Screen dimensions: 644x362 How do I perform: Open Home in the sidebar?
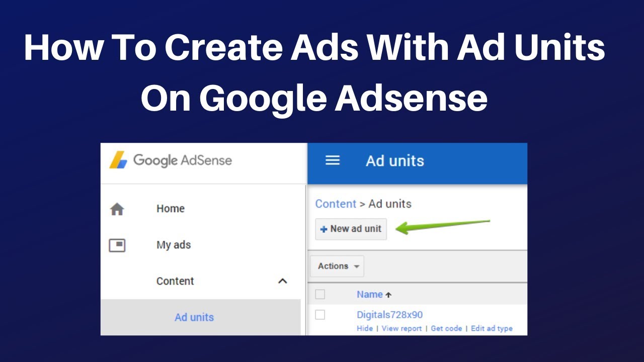[x=171, y=209]
